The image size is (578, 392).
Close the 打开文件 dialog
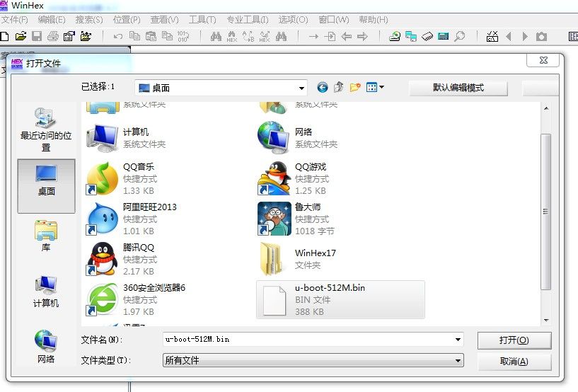543,60
